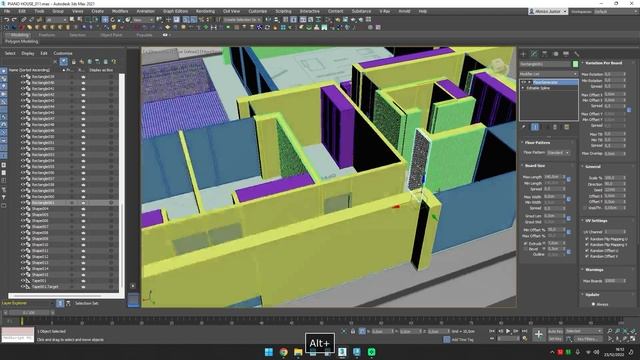The width and height of the screenshot is (640, 360).
Task: Click the Undo arrow in main toolbar
Action: [x=7, y=20]
